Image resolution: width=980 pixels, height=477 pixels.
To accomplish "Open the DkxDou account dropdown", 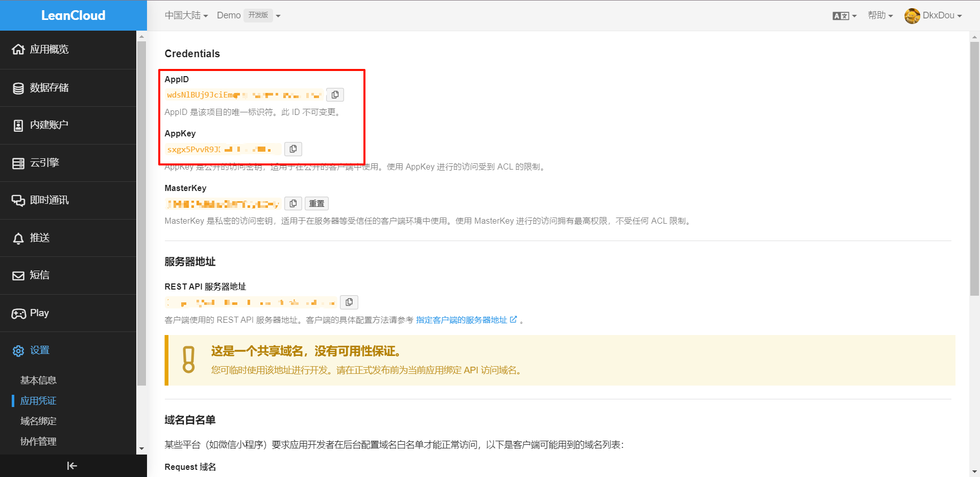I will pyautogui.click(x=942, y=15).
